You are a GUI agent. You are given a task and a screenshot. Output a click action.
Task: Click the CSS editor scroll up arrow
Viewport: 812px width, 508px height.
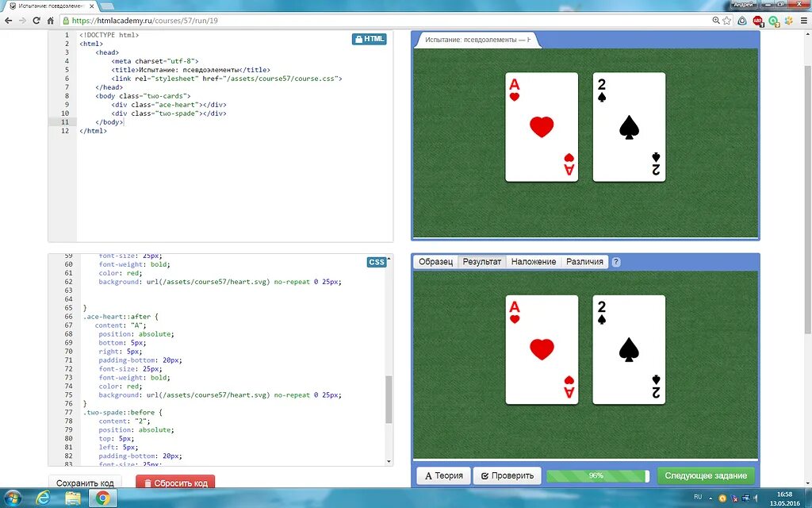click(x=389, y=259)
